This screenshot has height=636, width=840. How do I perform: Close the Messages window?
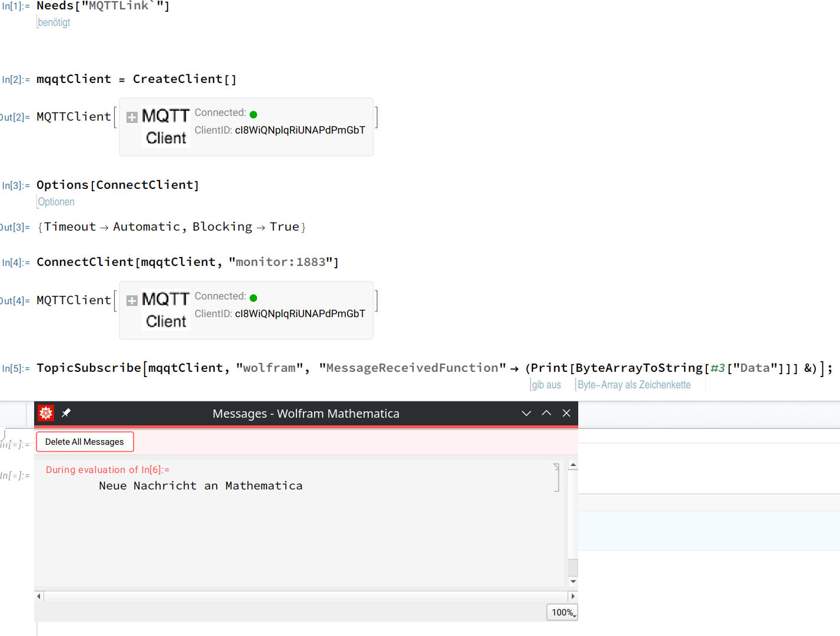566,413
